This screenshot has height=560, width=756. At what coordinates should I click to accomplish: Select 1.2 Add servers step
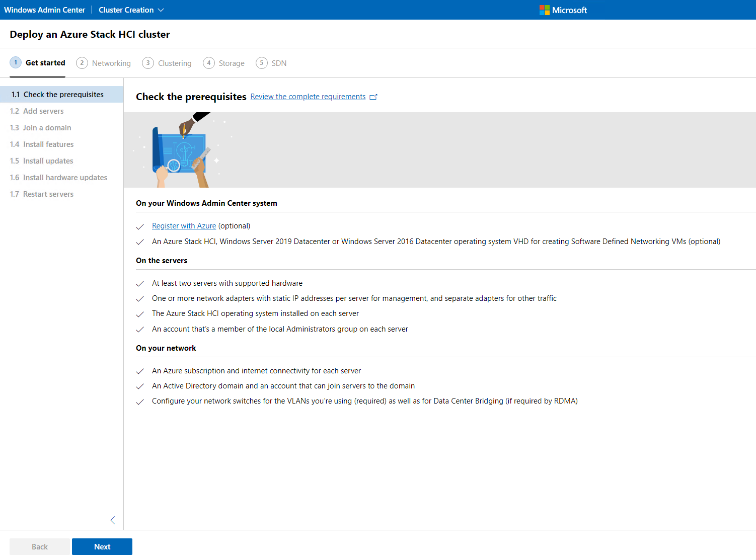43,111
